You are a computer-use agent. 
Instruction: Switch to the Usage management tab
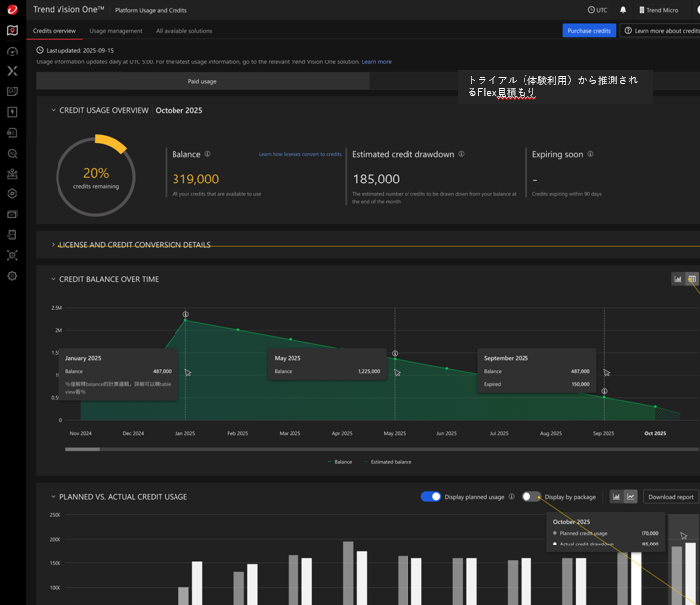coord(116,31)
